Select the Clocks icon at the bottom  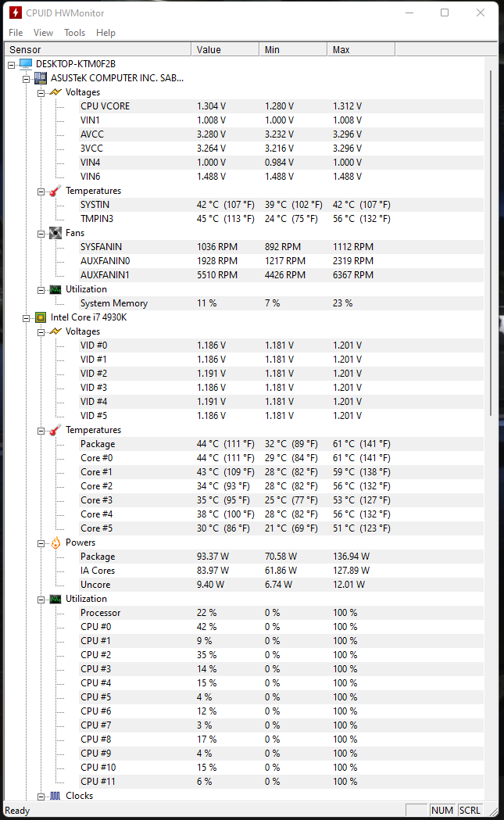(55, 795)
